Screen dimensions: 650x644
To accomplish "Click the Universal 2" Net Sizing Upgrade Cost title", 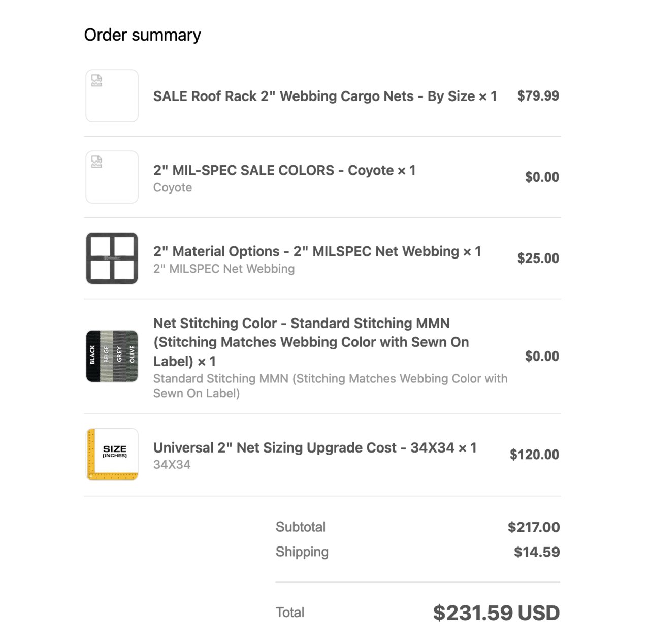I will tap(315, 447).
